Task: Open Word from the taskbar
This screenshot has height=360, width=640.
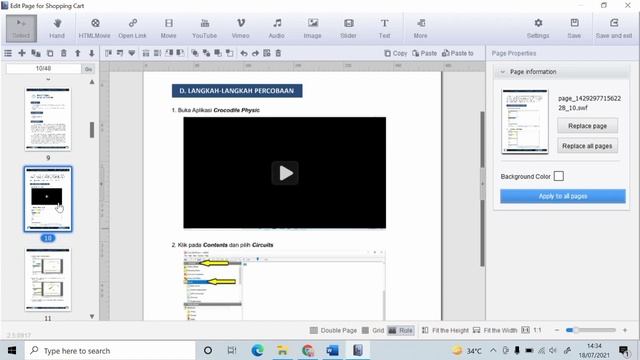Action: click(332, 351)
